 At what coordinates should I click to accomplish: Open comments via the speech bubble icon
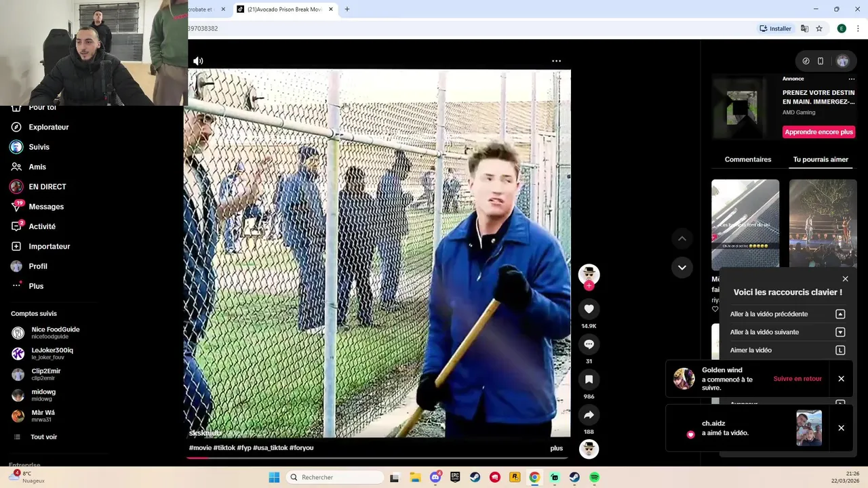(x=589, y=344)
